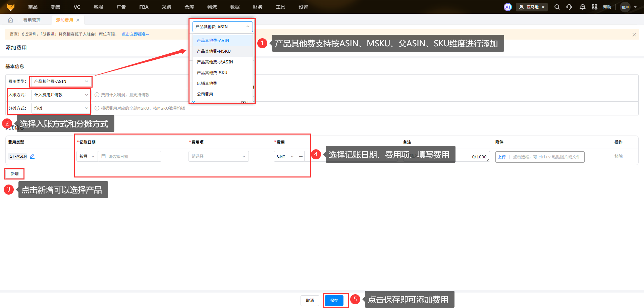Screen dimensions: 644x308
Task: Go to the home icon tab
Action: (10, 20)
